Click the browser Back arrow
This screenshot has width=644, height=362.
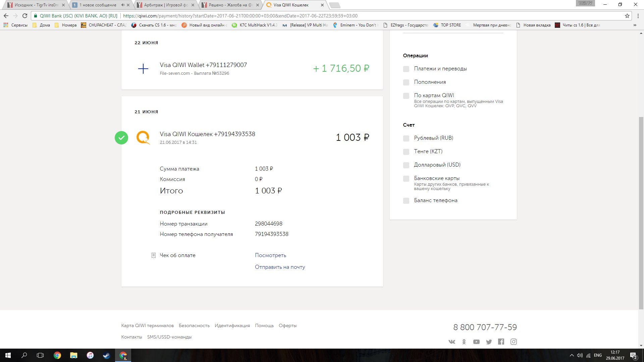[x=6, y=16]
